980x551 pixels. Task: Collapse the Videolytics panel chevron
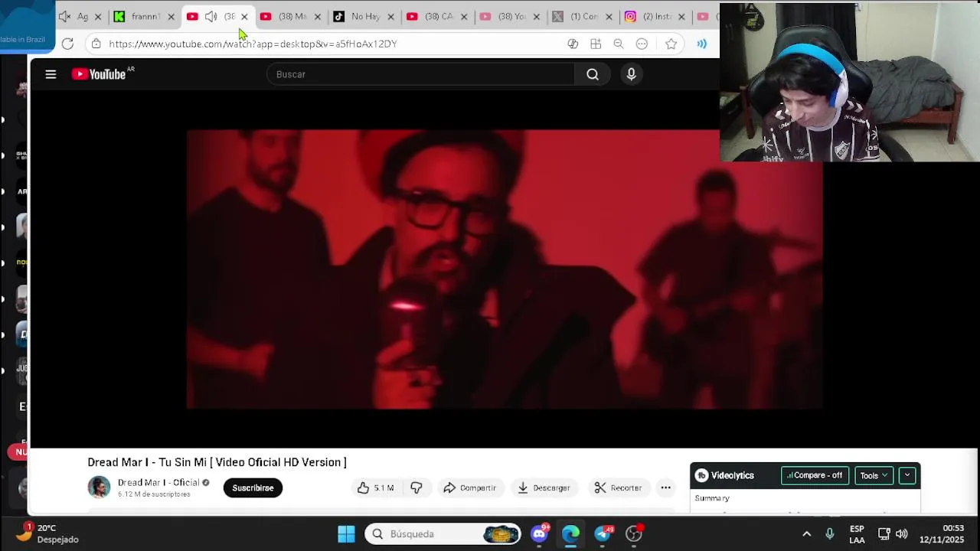pyautogui.click(x=907, y=475)
